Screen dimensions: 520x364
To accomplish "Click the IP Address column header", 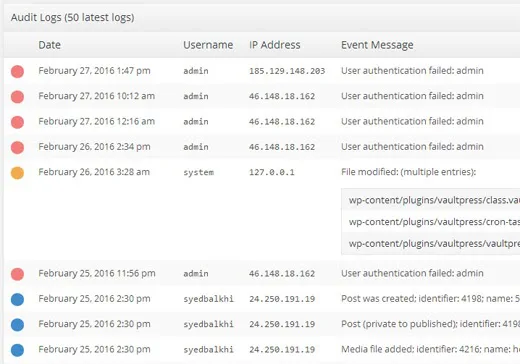I will click(275, 45).
